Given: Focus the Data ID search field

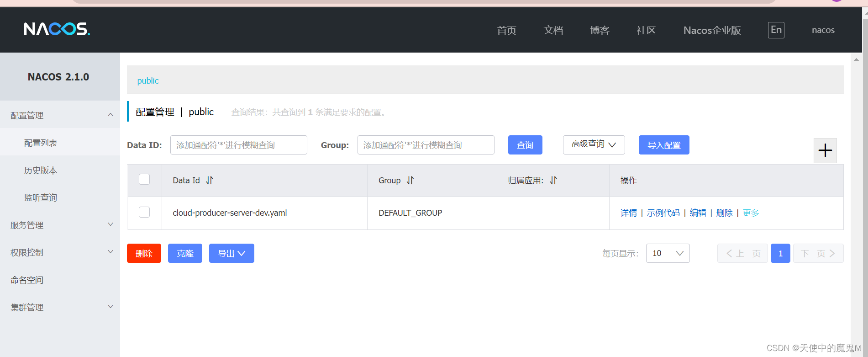Looking at the screenshot, I should pos(239,145).
